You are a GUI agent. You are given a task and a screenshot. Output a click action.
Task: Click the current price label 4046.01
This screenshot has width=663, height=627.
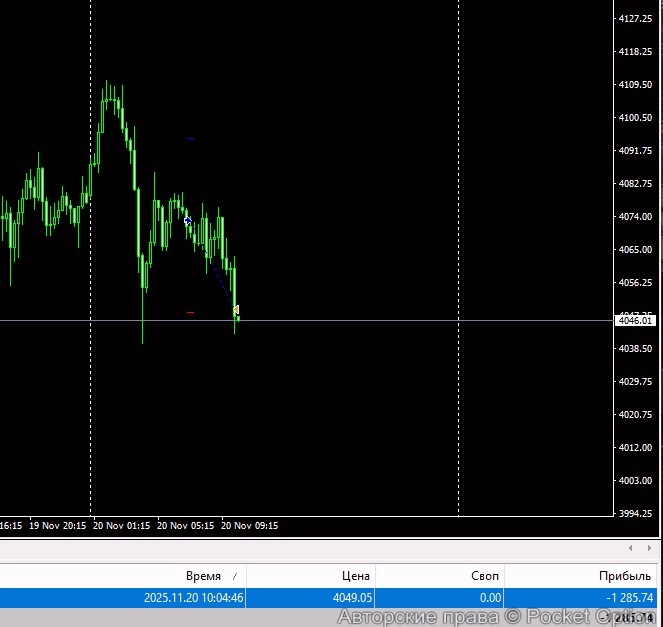635,320
